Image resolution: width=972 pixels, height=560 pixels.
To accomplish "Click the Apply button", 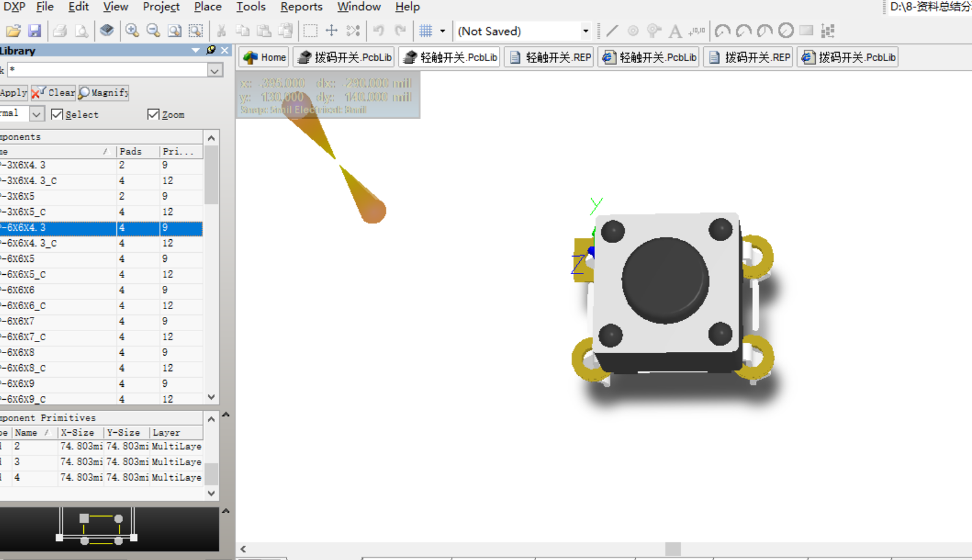I will click(x=13, y=92).
